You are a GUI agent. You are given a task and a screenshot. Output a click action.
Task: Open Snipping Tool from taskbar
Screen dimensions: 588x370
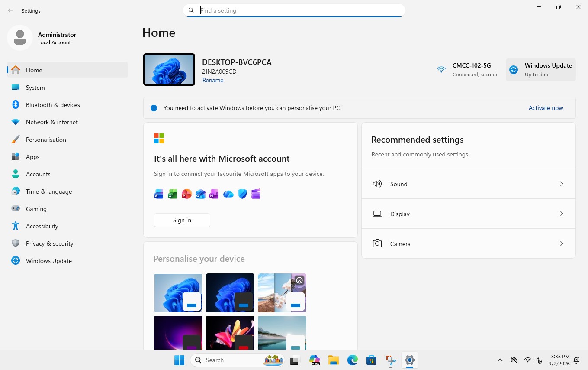click(x=391, y=360)
